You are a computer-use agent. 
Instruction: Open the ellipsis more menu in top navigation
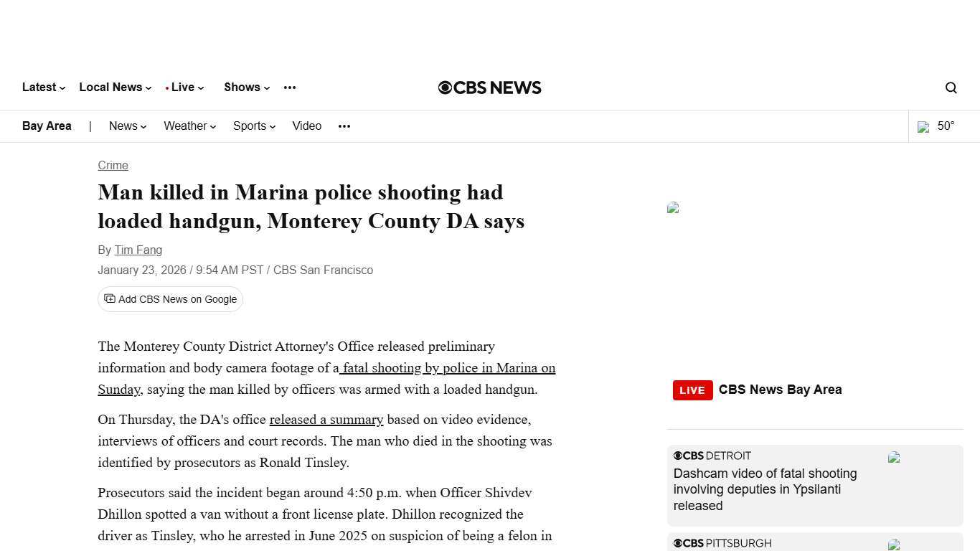pos(290,88)
